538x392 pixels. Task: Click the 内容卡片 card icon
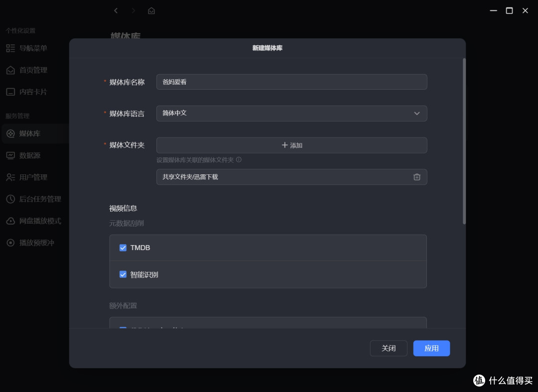coord(10,92)
